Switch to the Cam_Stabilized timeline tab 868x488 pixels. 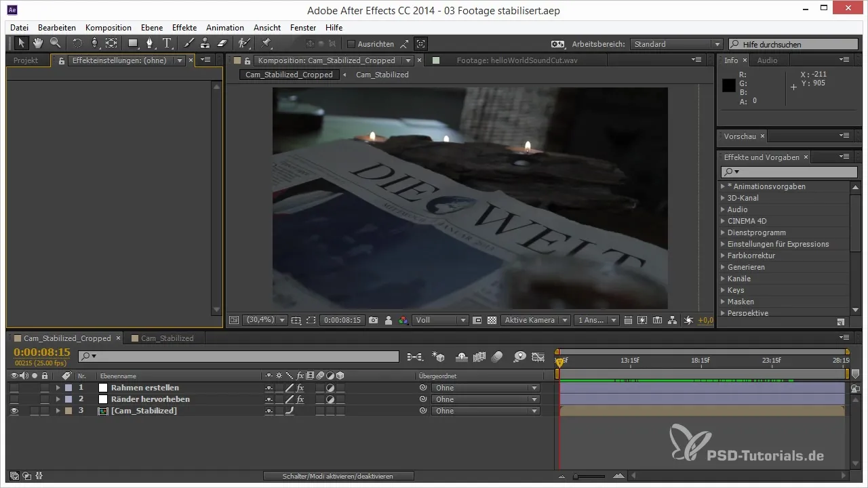pyautogui.click(x=167, y=338)
